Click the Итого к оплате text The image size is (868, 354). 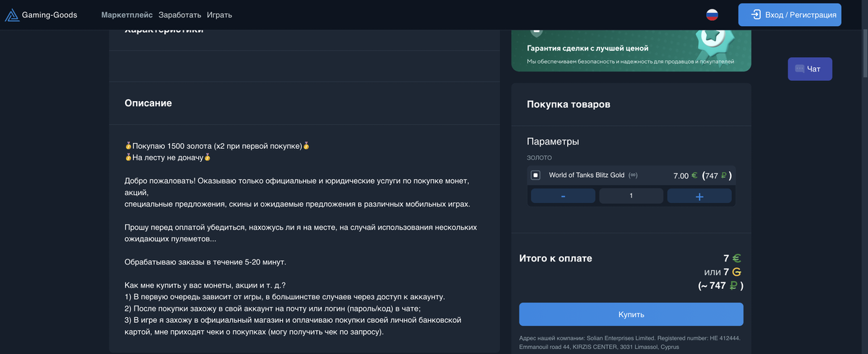(556, 258)
